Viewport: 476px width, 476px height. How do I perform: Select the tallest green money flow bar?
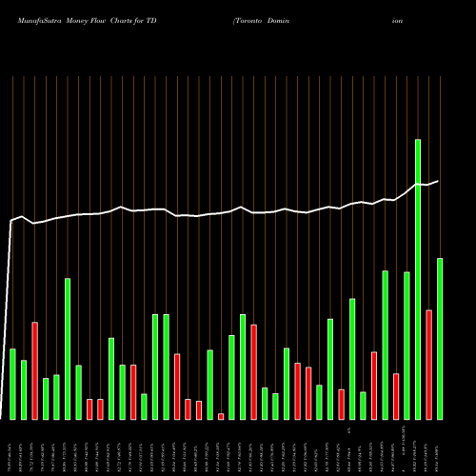418,280
